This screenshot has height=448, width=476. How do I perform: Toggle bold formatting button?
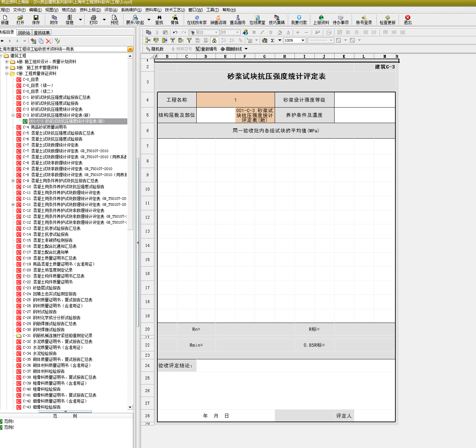pyautogui.click(x=254, y=32)
